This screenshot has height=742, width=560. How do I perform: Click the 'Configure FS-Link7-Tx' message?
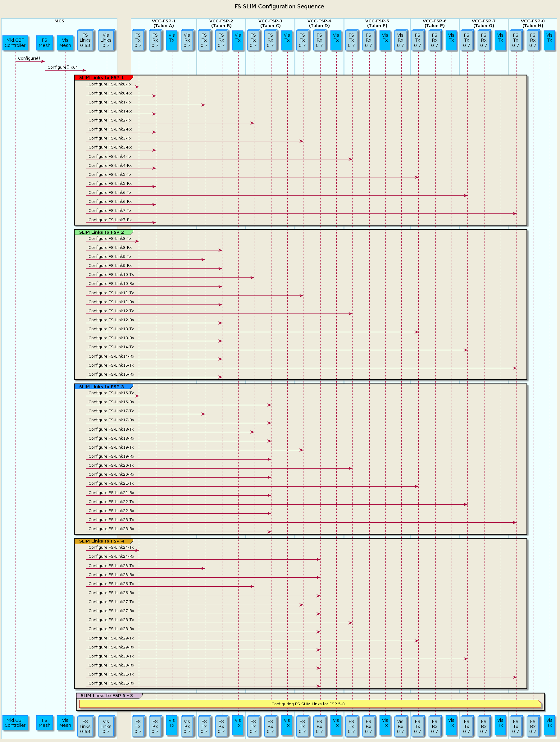(110, 211)
